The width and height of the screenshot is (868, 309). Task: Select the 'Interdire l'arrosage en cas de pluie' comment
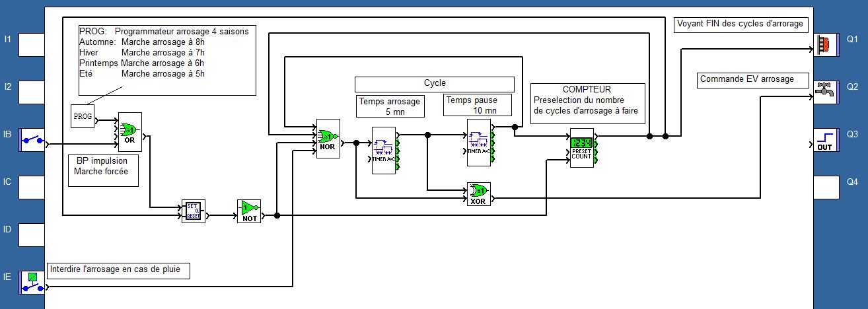coord(118,270)
